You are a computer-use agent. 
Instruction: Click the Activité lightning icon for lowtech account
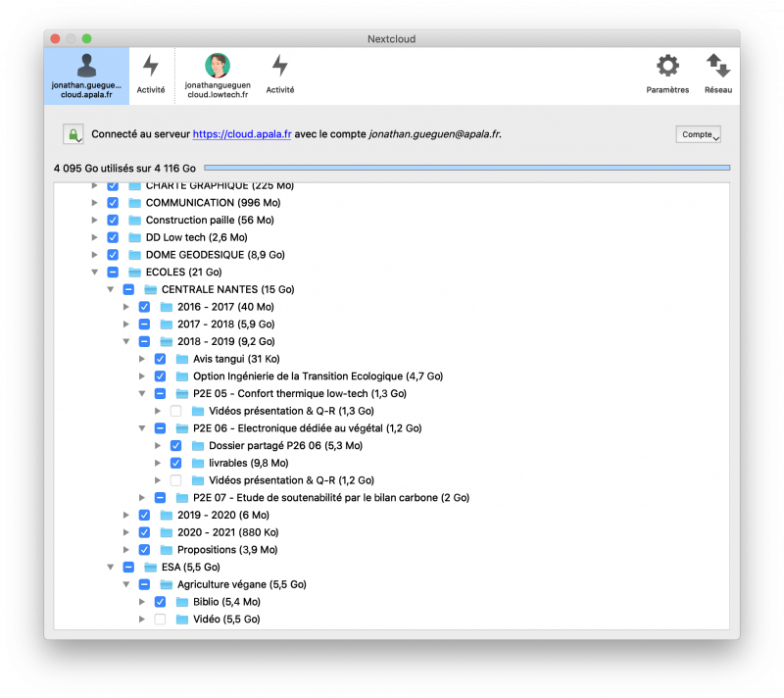click(x=280, y=69)
